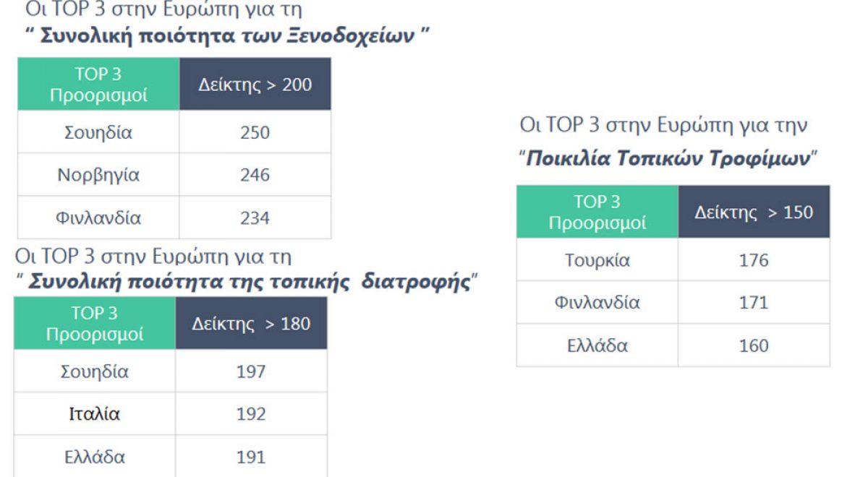Screen dimensions: 868x477
Task: Click Φινλανδία with value 171
Action: pos(597,302)
